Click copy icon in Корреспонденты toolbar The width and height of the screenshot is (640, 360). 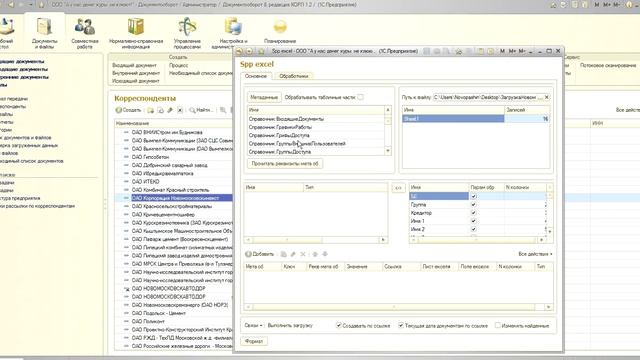pyautogui.click(x=160, y=110)
